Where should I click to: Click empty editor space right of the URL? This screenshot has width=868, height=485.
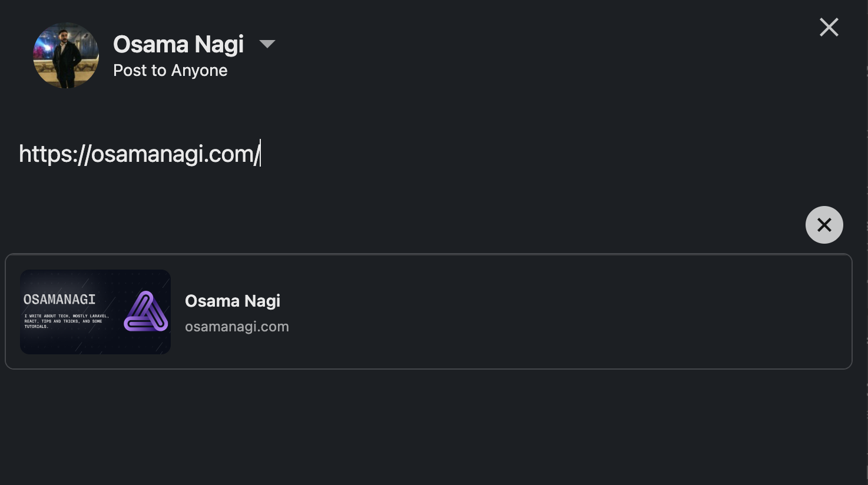pos(530,154)
